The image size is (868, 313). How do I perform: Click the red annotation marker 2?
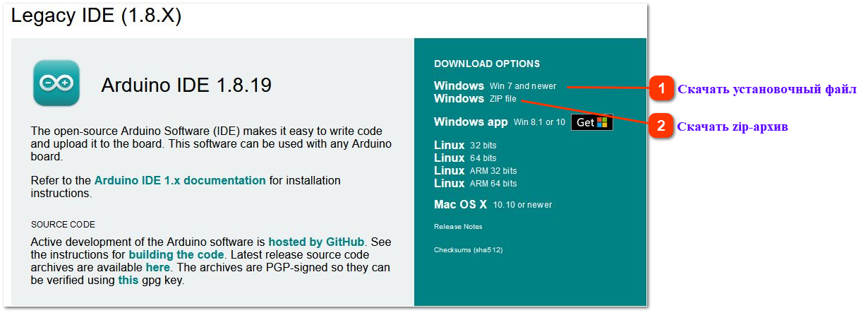661,126
